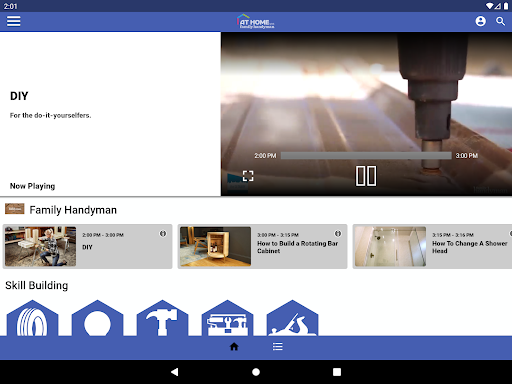512x384 pixels.
Task: Tap the Android back navigation button
Action: (x=174, y=372)
